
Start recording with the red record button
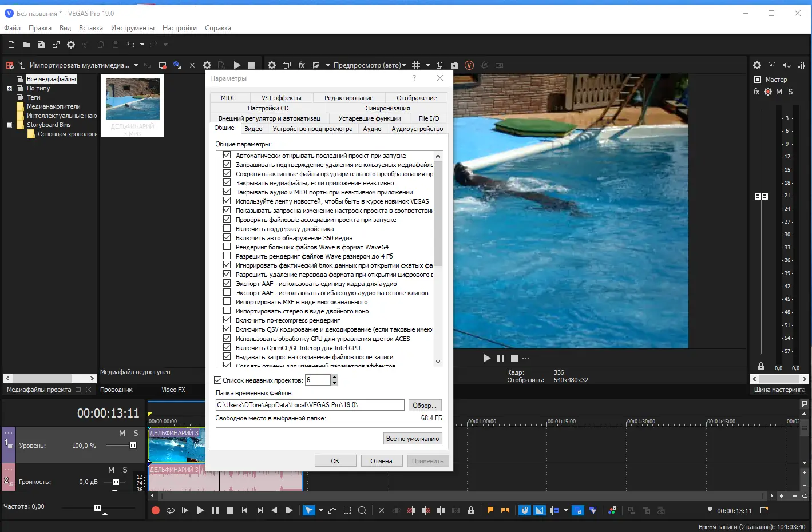coord(155,510)
